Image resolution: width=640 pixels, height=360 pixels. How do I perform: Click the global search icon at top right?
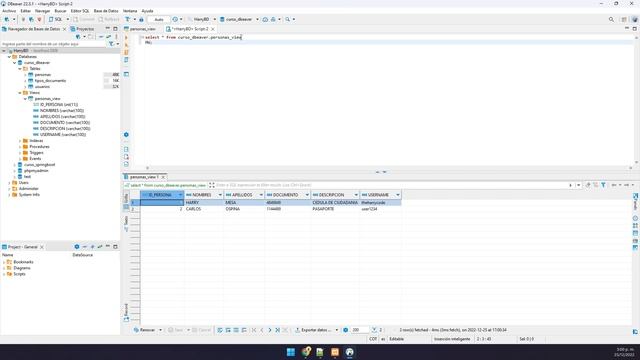point(611,19)
